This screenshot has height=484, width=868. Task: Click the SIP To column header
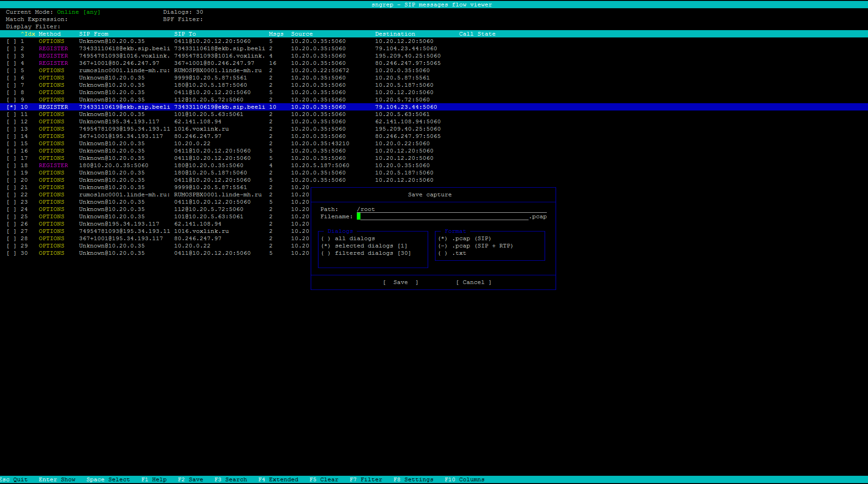pos(185,34)
